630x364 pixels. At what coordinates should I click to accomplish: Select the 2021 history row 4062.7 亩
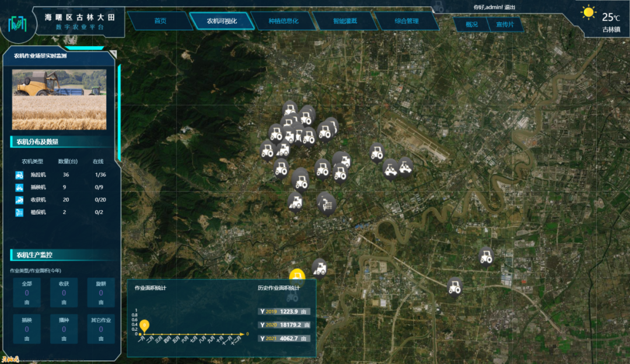point(283,338)
